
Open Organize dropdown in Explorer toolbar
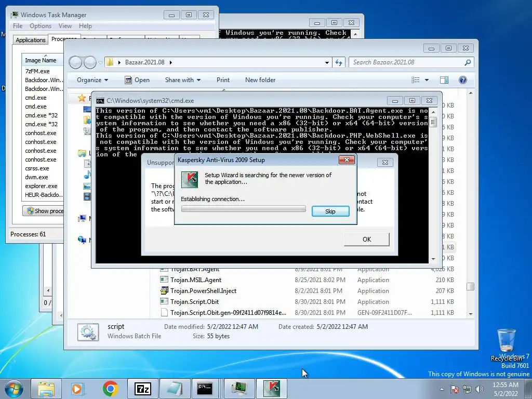(x=92, y=80)
